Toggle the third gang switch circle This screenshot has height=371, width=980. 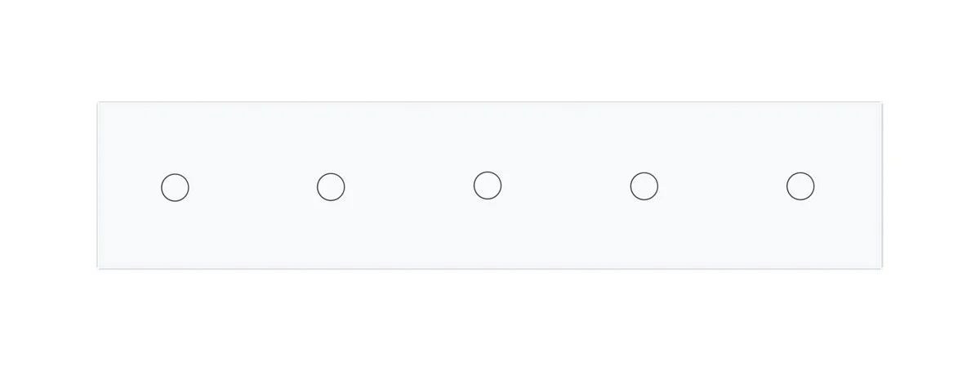(x=488, y=185)
